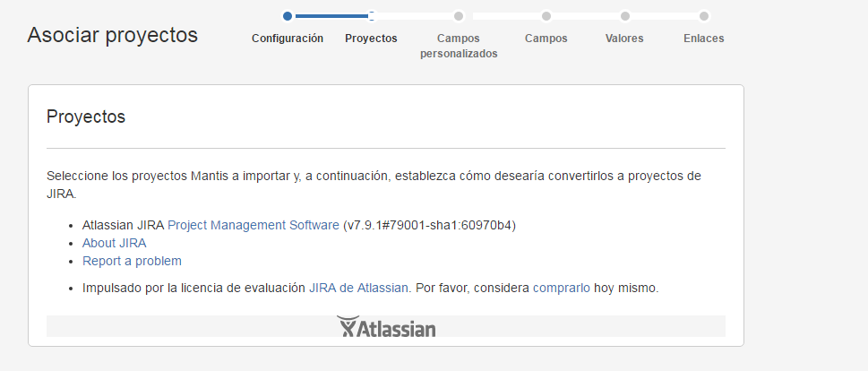Select the Proyectos step marker dot

coord(372,16)
